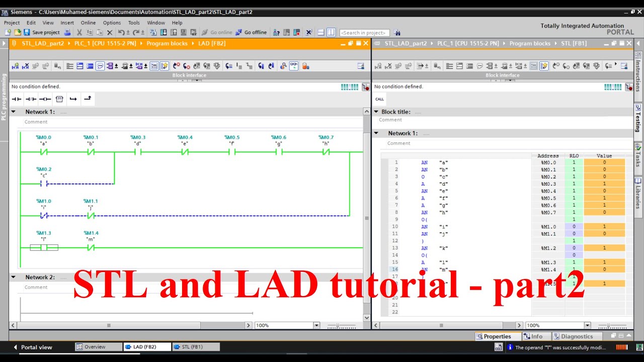Click the call environment icon in LAD monitor bar
The height and width of the screenshot is (362, 644).
[365, 87]
